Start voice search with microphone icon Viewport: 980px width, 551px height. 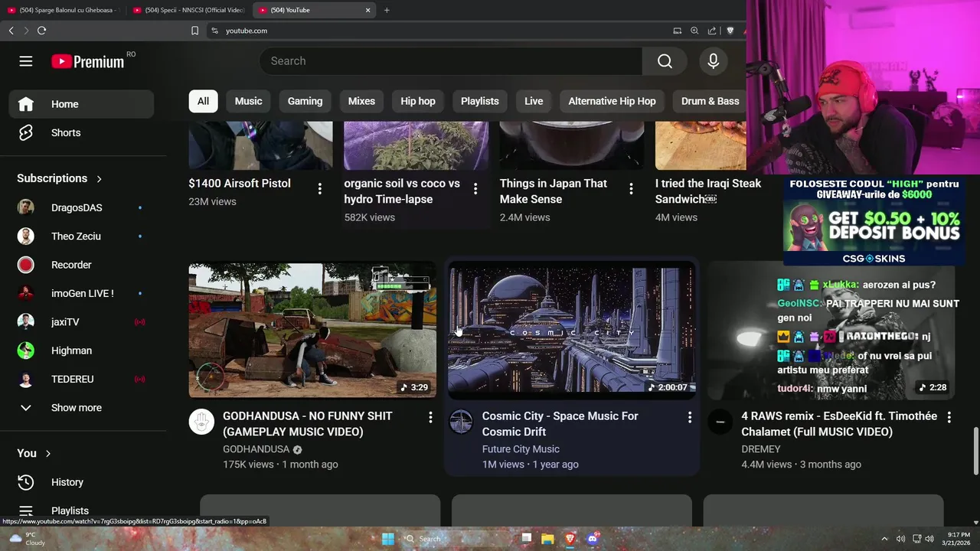tap(713, 61)
